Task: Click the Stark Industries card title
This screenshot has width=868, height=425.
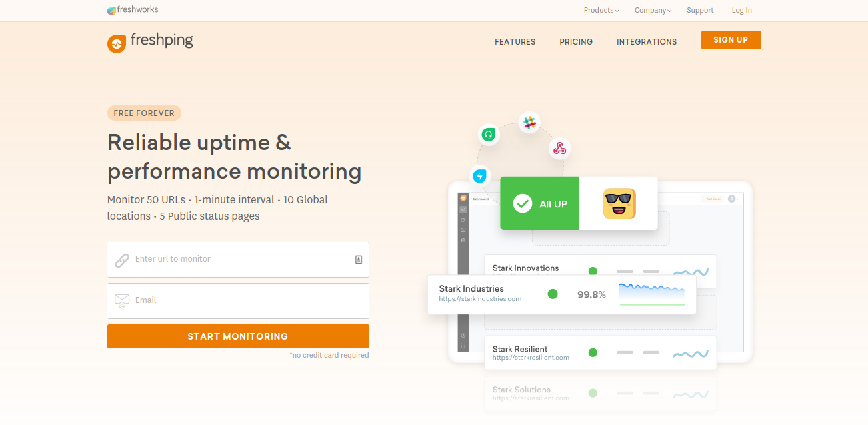Action: pos(471,288)
